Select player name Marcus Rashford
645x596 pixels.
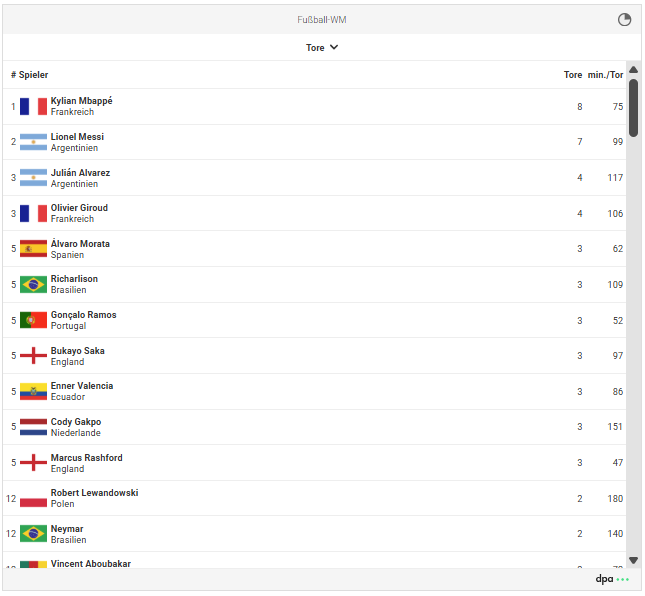(x=86, y=458)
